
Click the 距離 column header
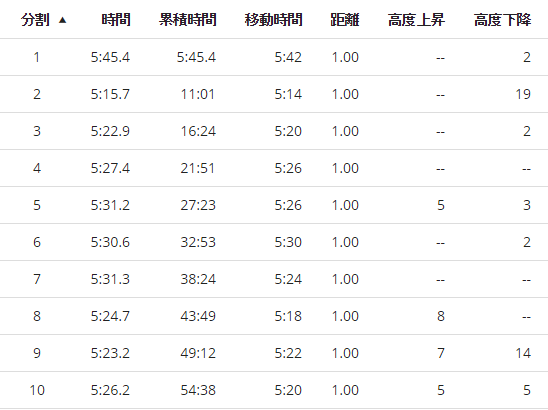345,20
